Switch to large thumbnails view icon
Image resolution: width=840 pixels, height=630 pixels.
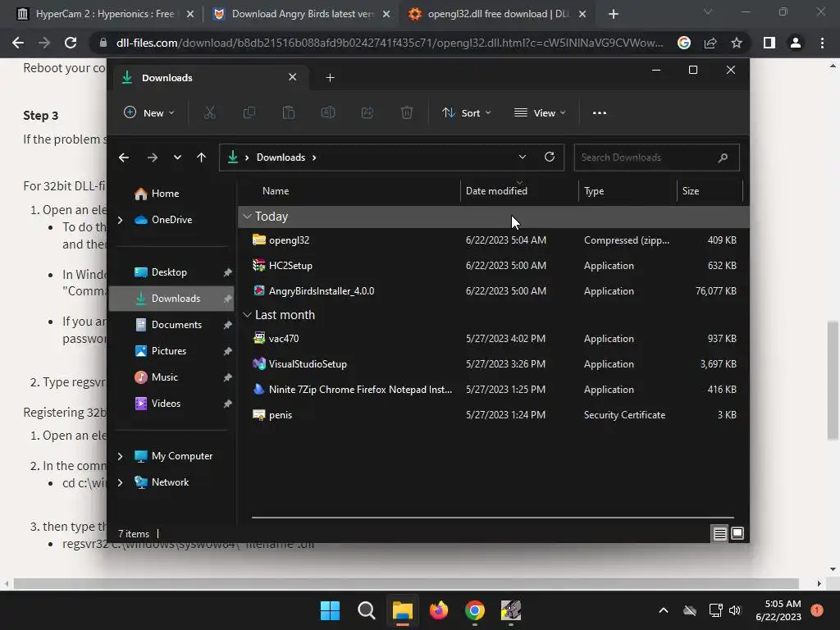click(737, 533)
